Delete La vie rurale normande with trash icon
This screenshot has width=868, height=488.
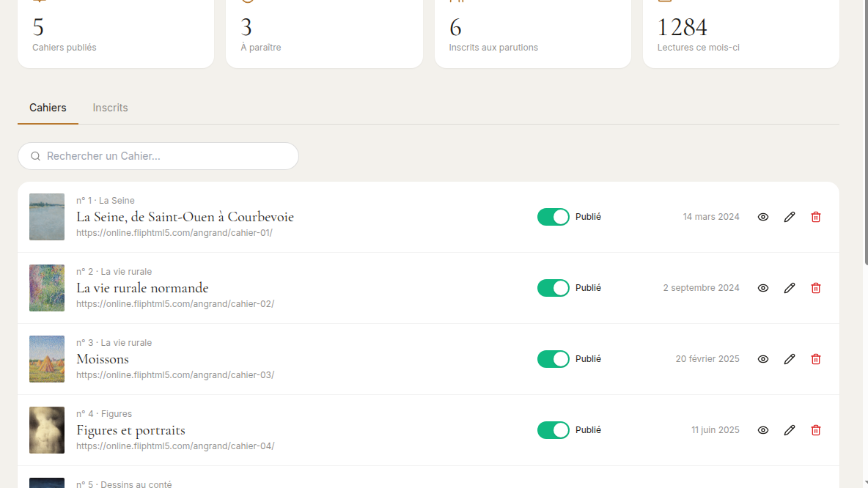(816, 288)
